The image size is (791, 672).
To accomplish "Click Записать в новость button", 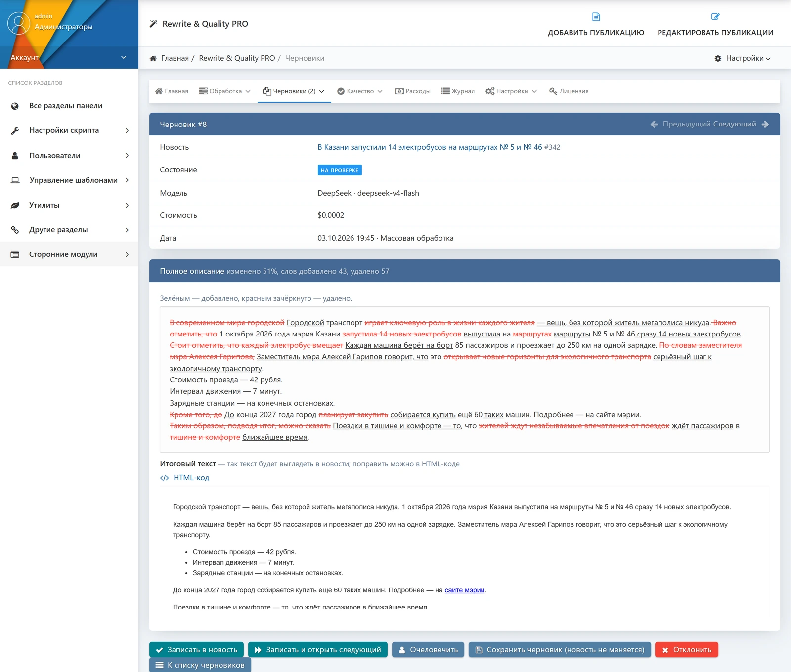I will (x=197, y=650).
